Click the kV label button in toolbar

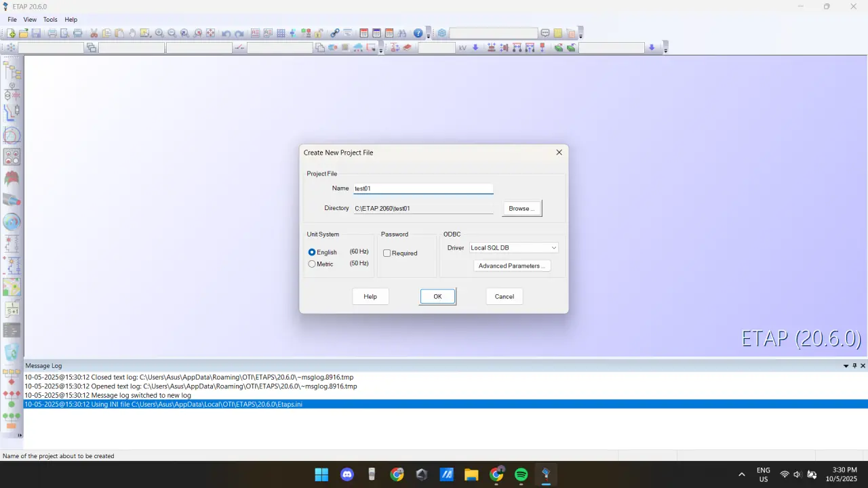pos(462,47)
